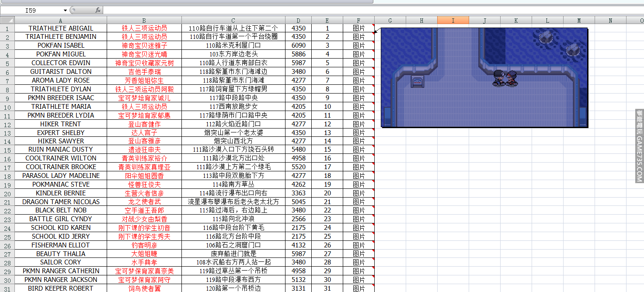Click cell GUITARIST DALTON

click(x=61, y=72)
